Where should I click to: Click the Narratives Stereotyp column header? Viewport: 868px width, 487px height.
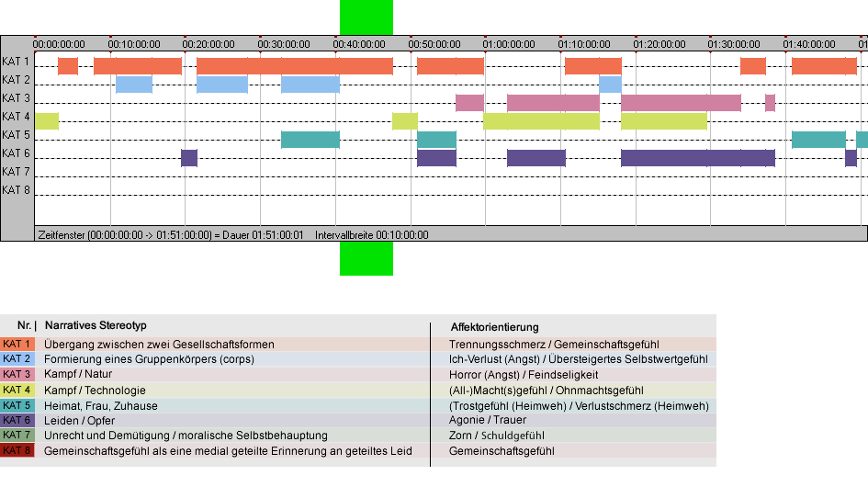96,325
